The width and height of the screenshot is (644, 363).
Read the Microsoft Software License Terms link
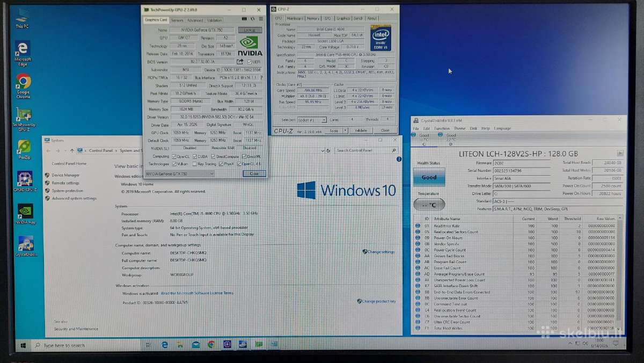[197, 293]
